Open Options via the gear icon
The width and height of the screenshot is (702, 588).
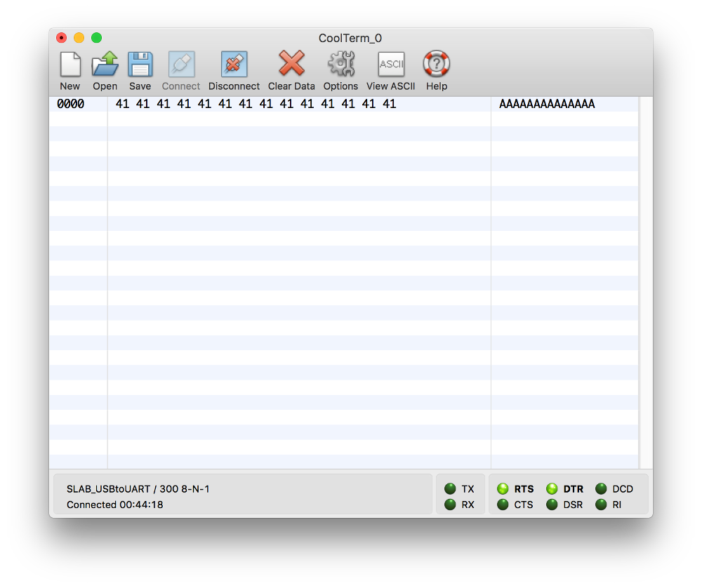tap(340, 65)
